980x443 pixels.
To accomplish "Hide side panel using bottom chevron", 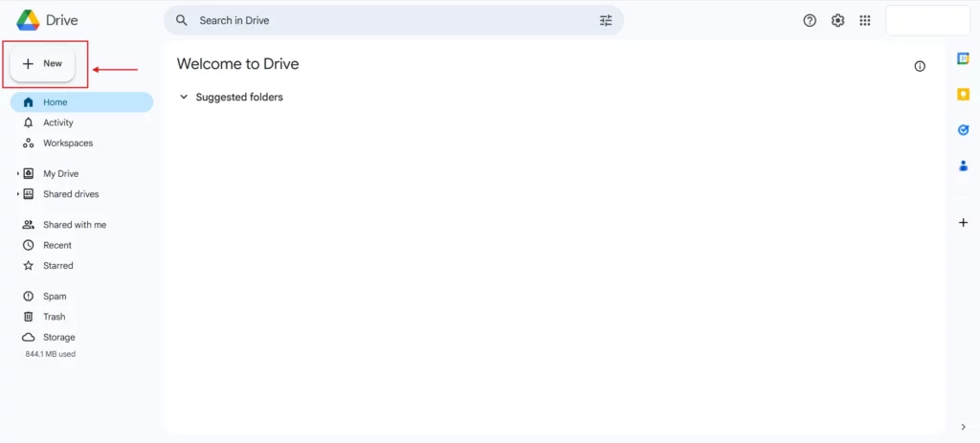I will click(963, 427).
